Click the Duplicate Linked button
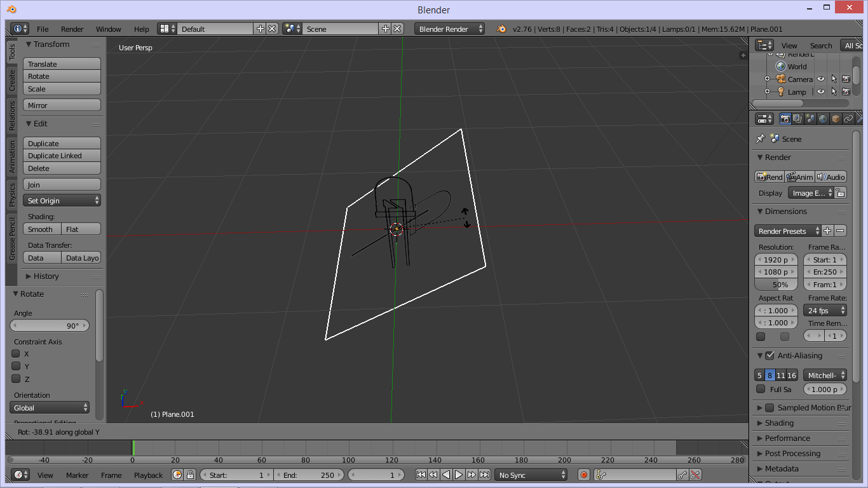This screenshot has width=868, height=488. click(62, 155)
